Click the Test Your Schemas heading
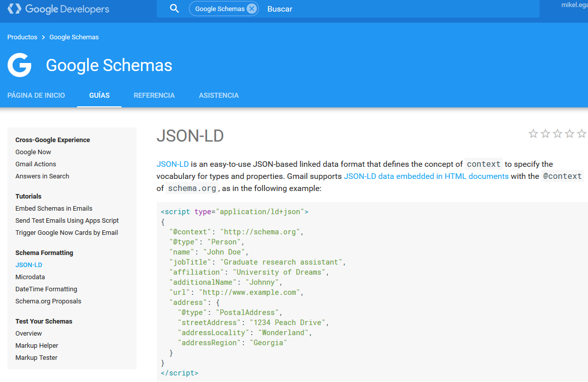588x382 pixels. pyautogui.click(x=44, y=321)
